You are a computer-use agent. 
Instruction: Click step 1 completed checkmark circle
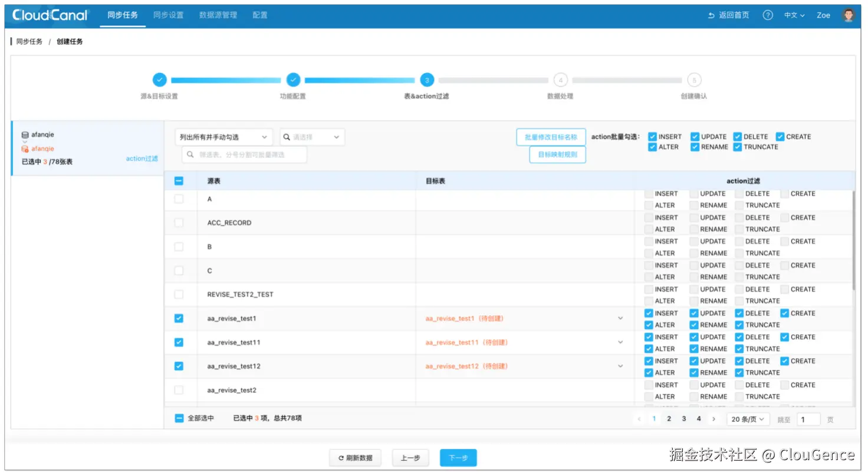click(159, 80)
